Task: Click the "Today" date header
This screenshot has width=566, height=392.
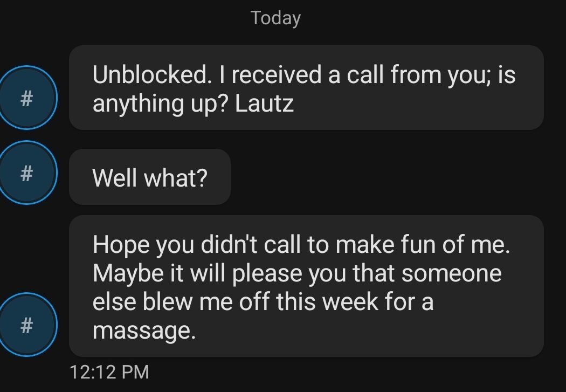Action: 275,18
